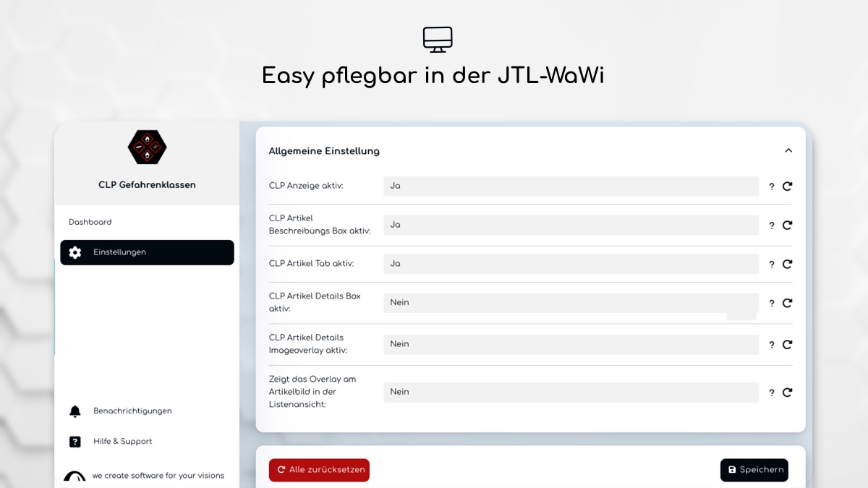The width and height of the screenshot is (868, 488).
Task: Save settings with the Speichern button
Action: pos(754,470)
